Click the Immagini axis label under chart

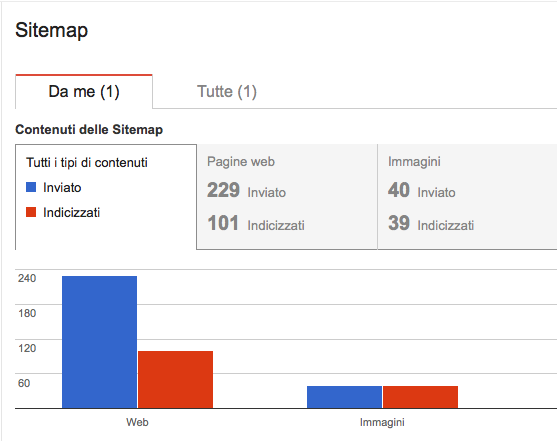coord(382,422)
